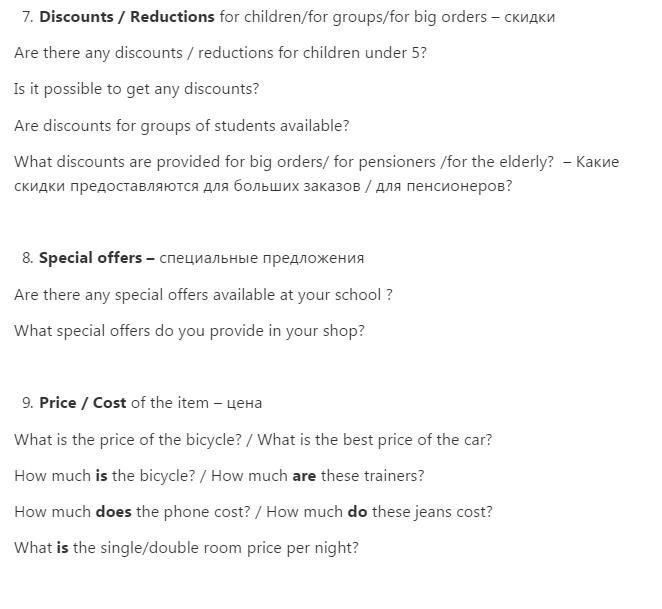
Task: Click 'What special offers do you provide in your shop?'
Action: [189, 331]
